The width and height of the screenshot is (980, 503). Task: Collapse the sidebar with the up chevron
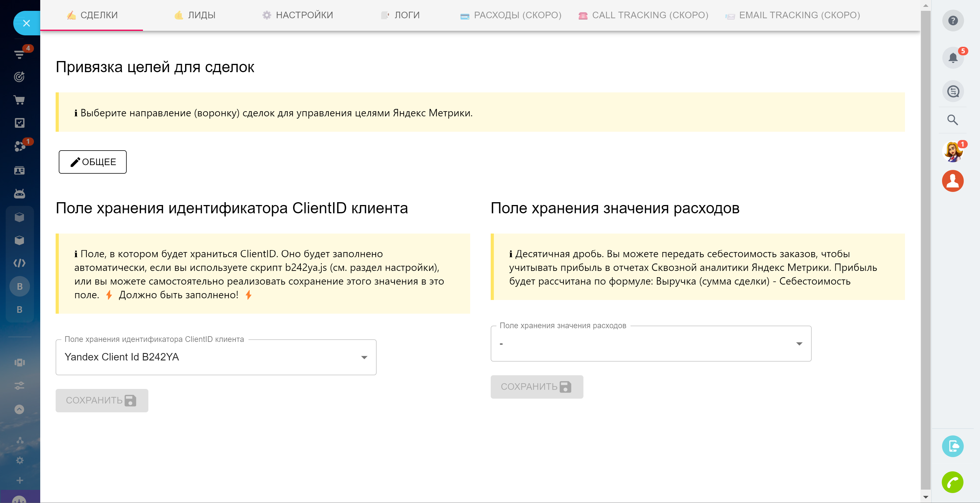pyautogui.click(x=19, y=409)
